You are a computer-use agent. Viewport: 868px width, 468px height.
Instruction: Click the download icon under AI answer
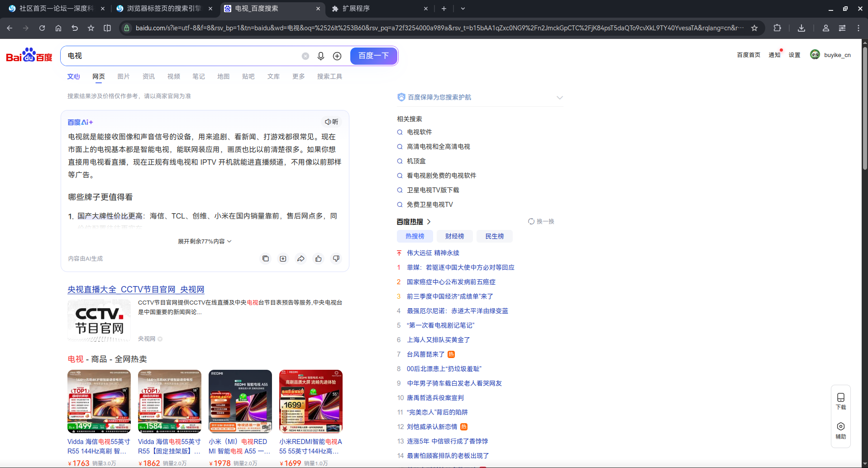coord(283,258)
